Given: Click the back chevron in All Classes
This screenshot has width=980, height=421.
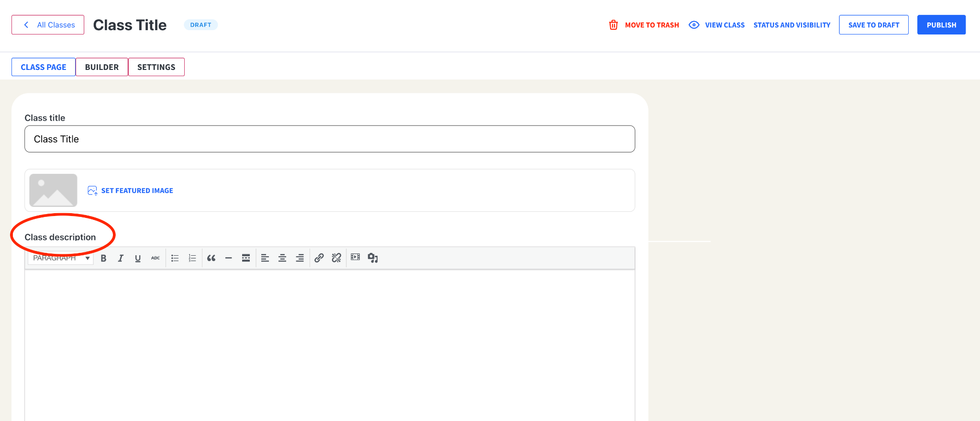Looking at the screenshot, I should (x=26, y=25).
